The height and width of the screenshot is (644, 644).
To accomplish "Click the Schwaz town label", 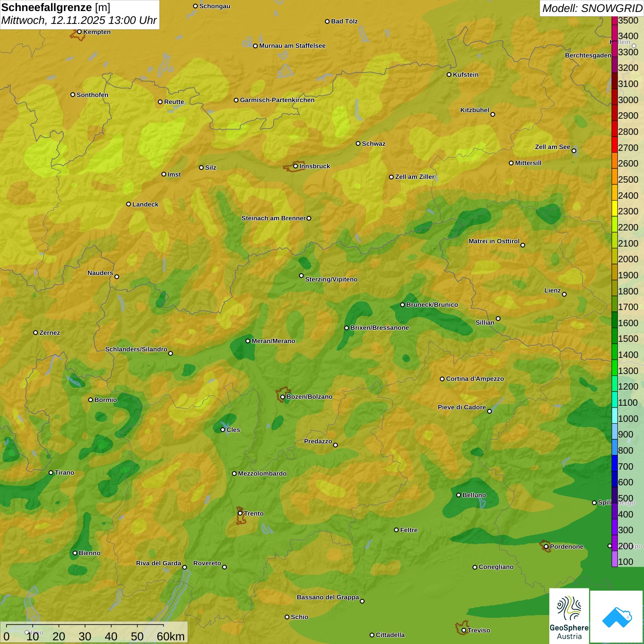I will coord(374,144).
